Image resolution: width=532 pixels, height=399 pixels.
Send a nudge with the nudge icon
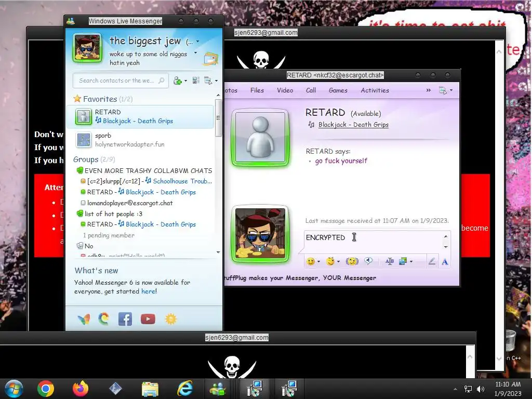(x=352, y=261)
